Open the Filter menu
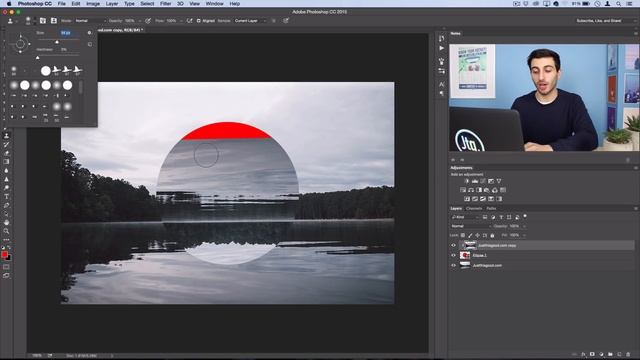This screenshot has height=360, width=640. pyautogui.click(x=165, y=4)
